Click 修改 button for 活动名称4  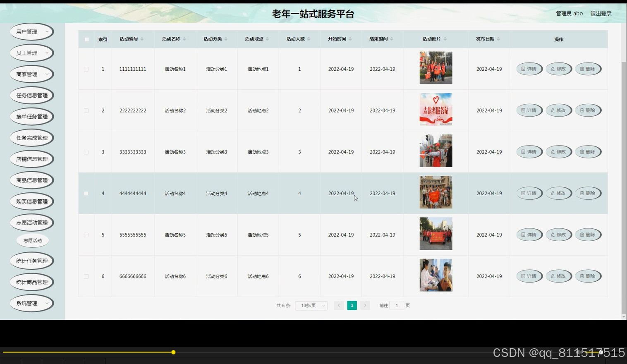(558, 193)
